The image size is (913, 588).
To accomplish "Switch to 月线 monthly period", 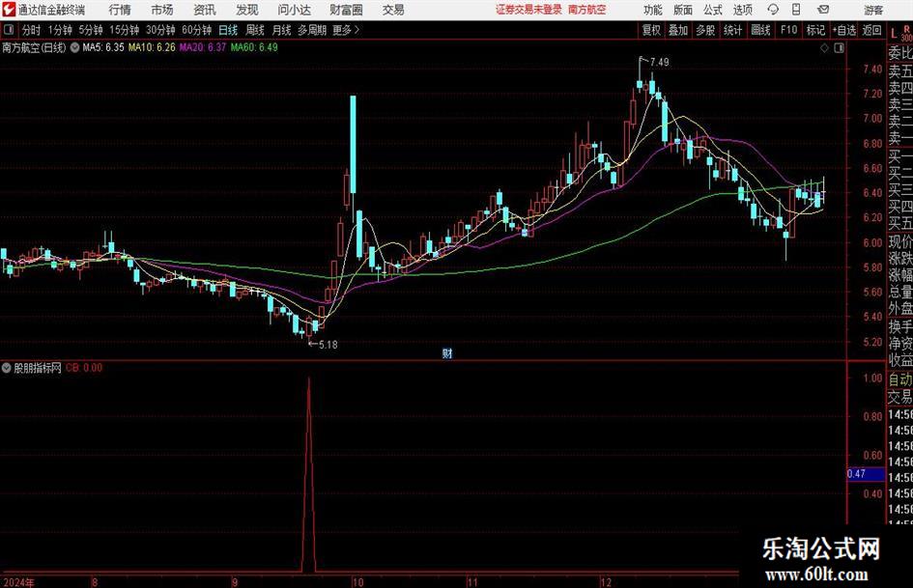I will pos(282,30).
